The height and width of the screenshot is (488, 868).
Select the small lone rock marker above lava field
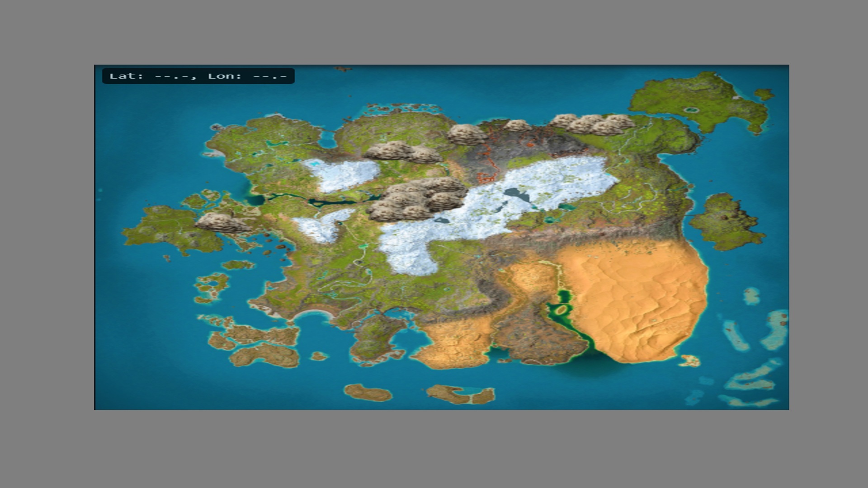(x=517, y=126)
